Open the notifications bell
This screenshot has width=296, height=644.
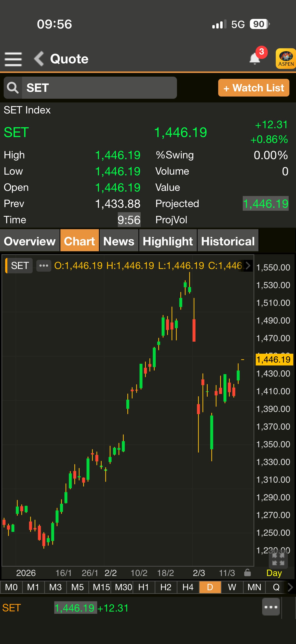pyautogui.click(x=255, y=58)
